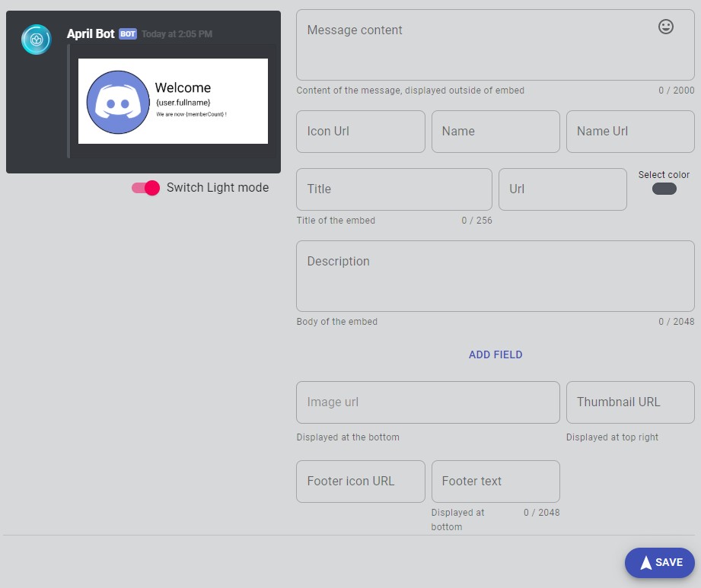This screenshot has height=588, width=701.
Task: Click the Url field beside Title
Action: coord(563,189)
